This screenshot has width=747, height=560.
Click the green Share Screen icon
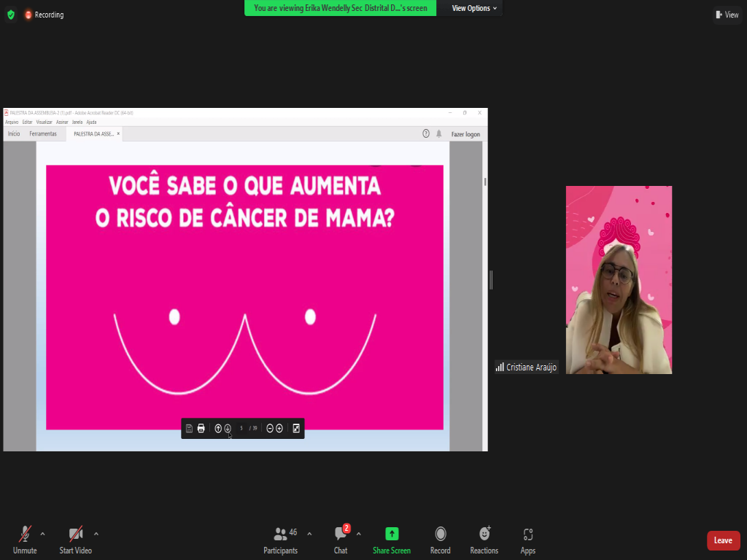(x=392, y=534)
